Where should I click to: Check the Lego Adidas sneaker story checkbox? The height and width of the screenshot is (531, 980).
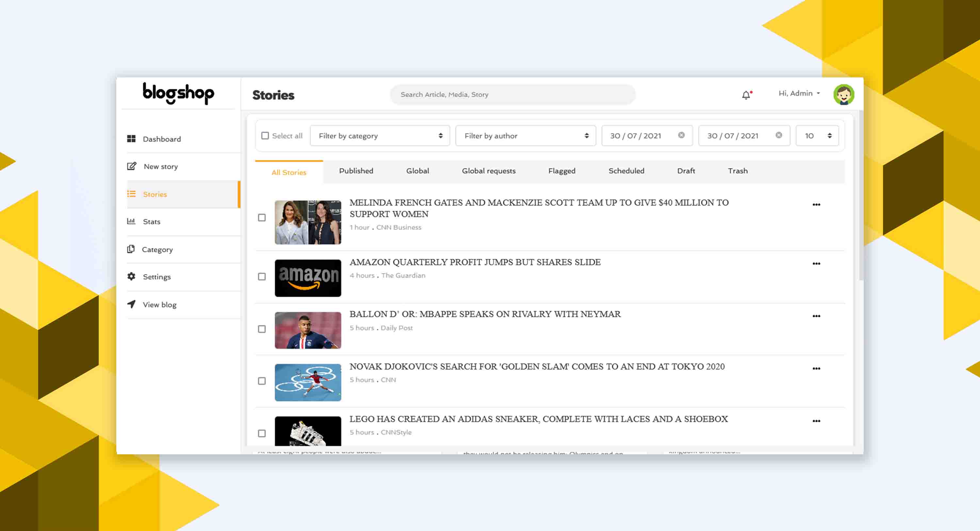tap(262, 433)
